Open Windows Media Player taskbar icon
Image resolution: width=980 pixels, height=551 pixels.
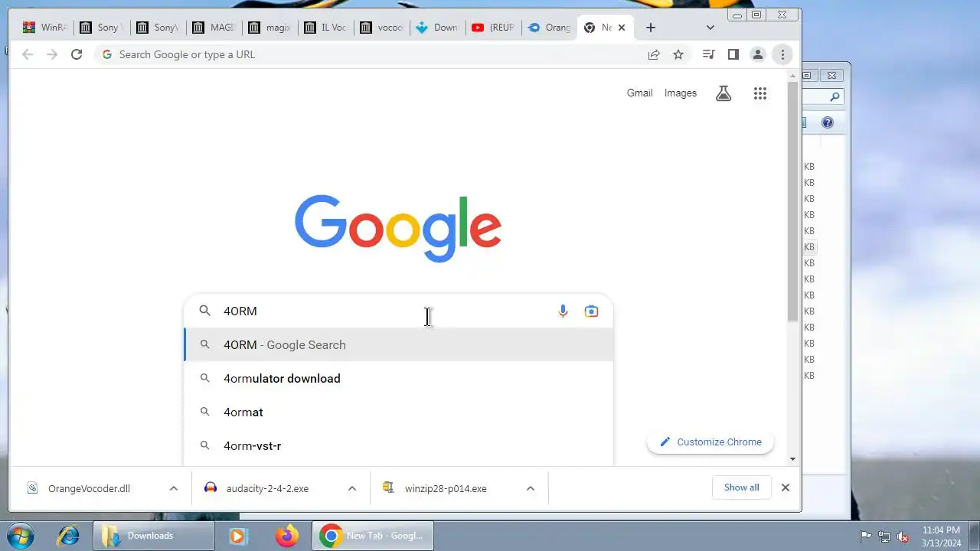click(237, 536)
